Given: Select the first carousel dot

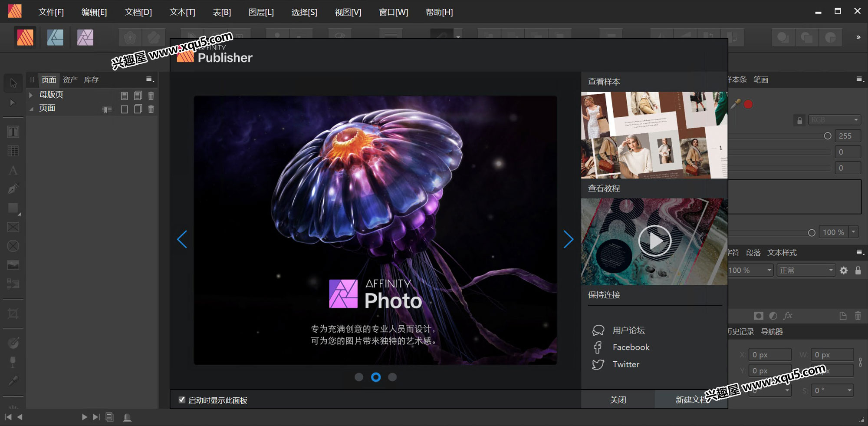Looking at the screenshot, I should [x=359, y=377].
